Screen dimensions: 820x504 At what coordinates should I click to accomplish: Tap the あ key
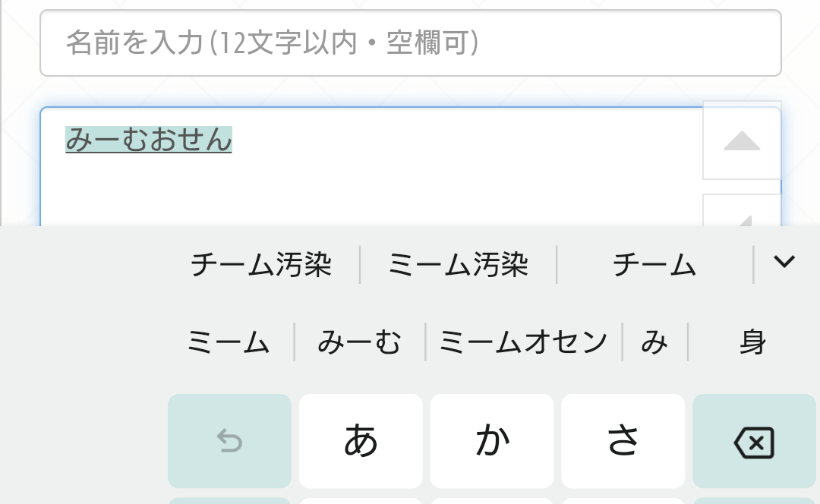(x=361, y=441)
